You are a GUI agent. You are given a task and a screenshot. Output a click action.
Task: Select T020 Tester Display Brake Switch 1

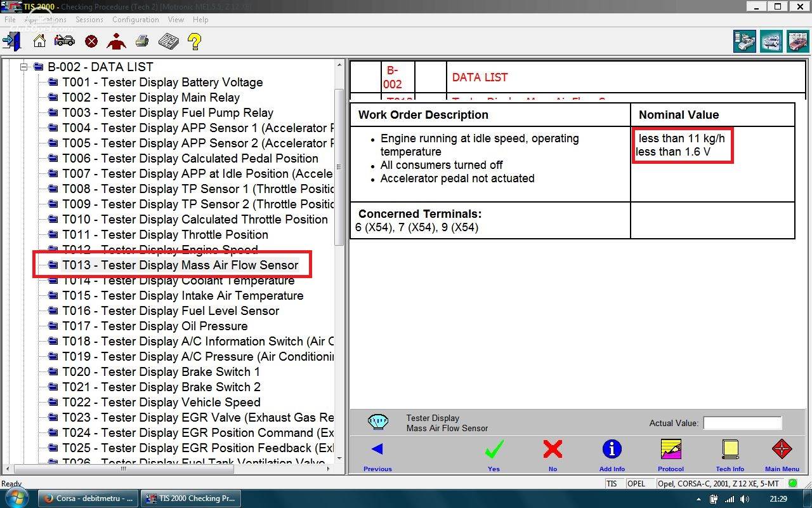(x=161, y=371)
